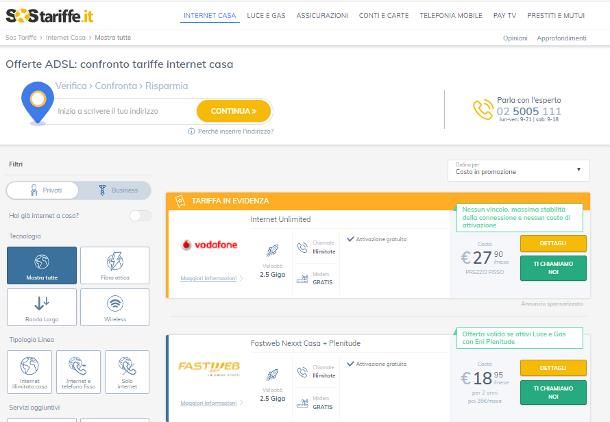Click the phone icon beside Parla con l'esperto
The width and height of the screenshot is (610, 422).
483,110
